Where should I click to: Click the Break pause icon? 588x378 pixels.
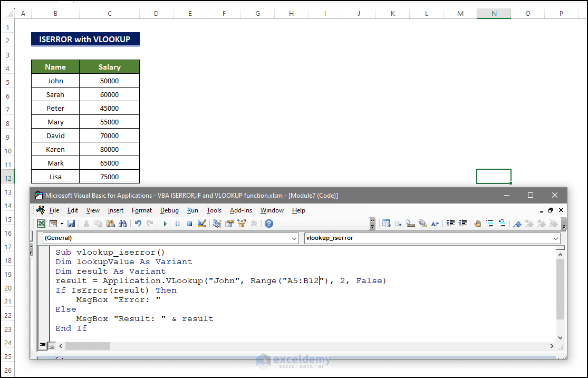177,224
